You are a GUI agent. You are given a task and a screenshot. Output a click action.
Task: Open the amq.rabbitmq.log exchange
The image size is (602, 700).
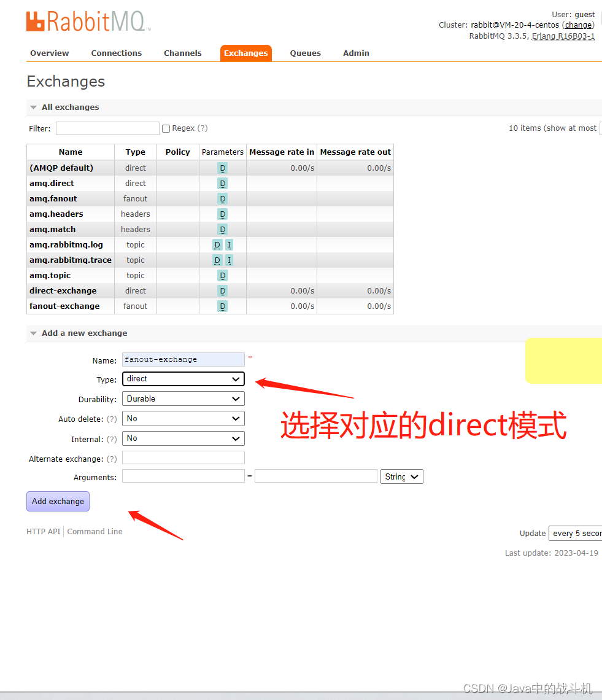pyautogui.click(x=66, y=244)
